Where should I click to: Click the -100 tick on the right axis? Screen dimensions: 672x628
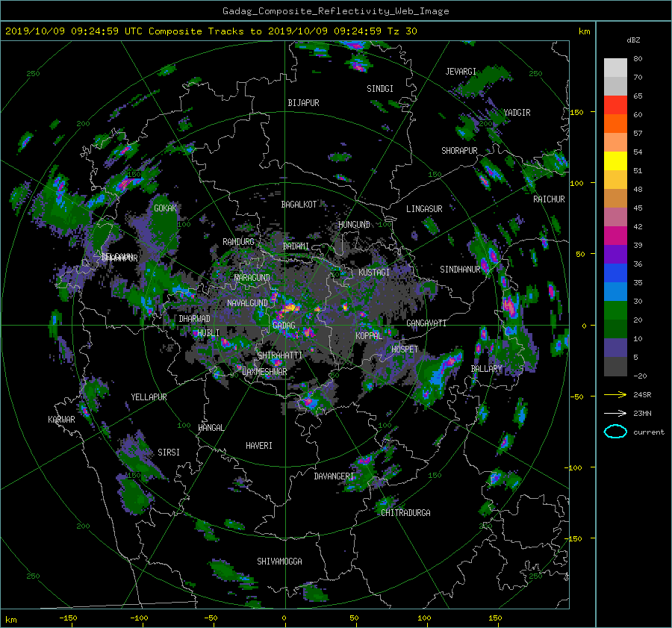575,467
